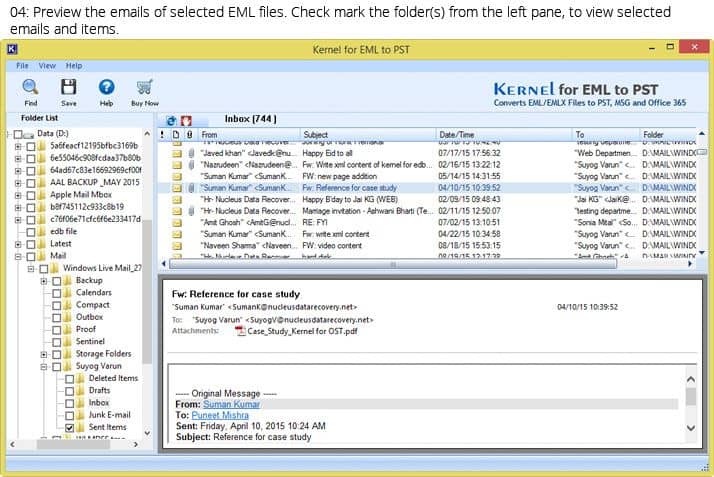The width and height of the screenshot is (714, 477).
Task: Click the Suman Kumar sender link
Action: click(x=231, y=404)
